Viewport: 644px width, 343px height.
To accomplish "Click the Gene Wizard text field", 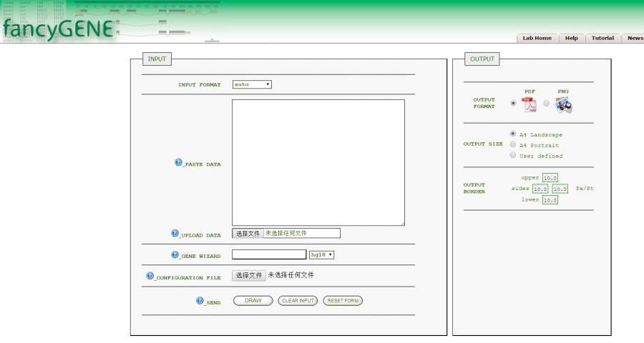I will tap(269, 254).
